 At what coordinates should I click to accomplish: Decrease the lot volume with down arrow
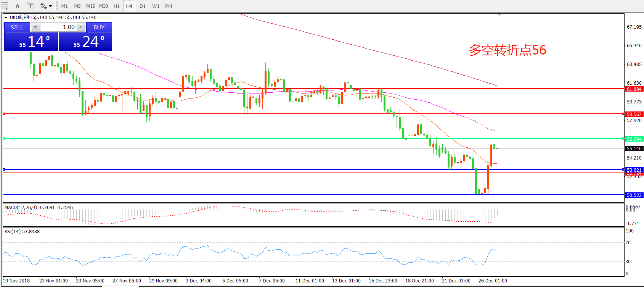coord(35,27)
